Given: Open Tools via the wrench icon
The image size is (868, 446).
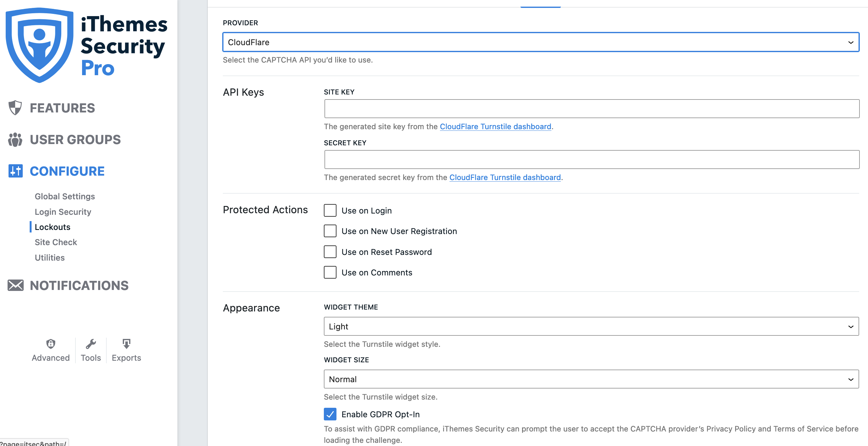Looking at the screenshot, I should click(x=91, y=344).
